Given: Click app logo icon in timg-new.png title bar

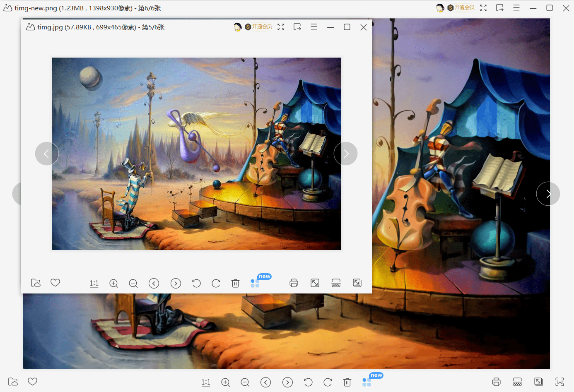Looking at the screenshot, I should tap(8, 8).
